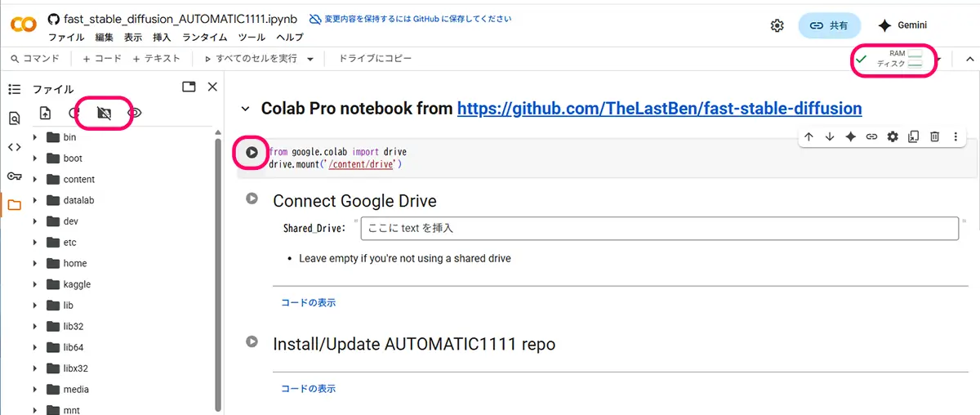This screenshot has width=980, height=415.
Task: Click the Gemini sparkle icon in cell toolbar
Action: (850, 137)
